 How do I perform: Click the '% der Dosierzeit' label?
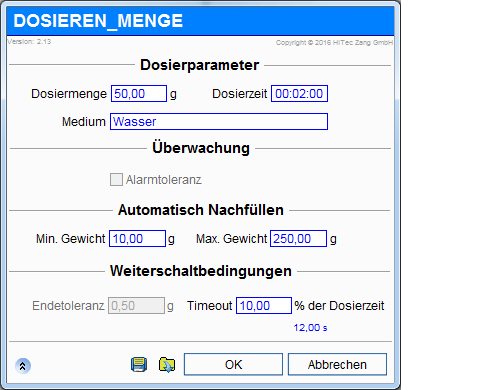(339, 306)
